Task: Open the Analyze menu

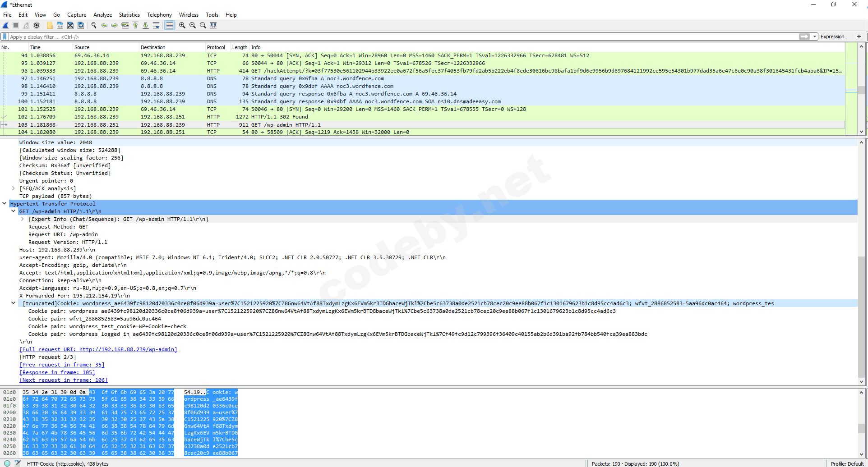Action: 102,15
